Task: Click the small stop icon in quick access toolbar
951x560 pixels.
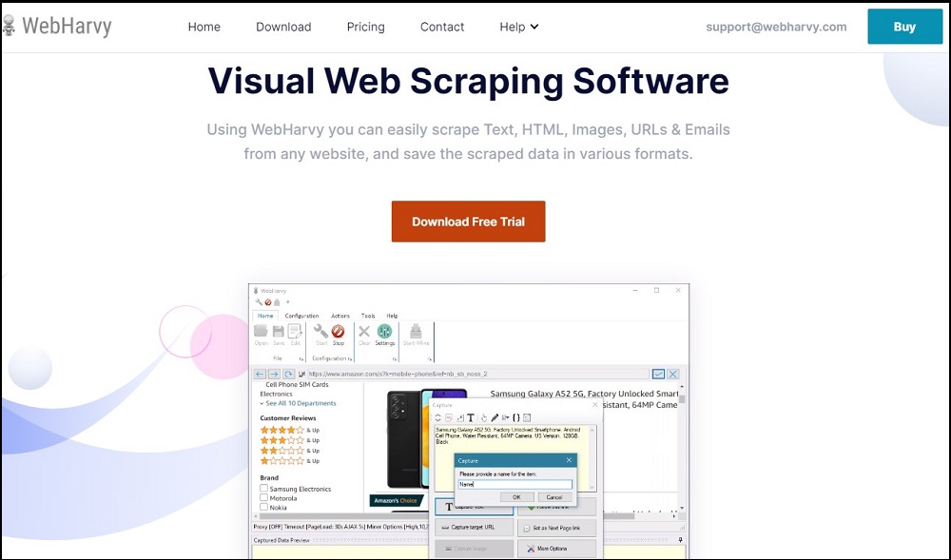Action: pos(268,301)
